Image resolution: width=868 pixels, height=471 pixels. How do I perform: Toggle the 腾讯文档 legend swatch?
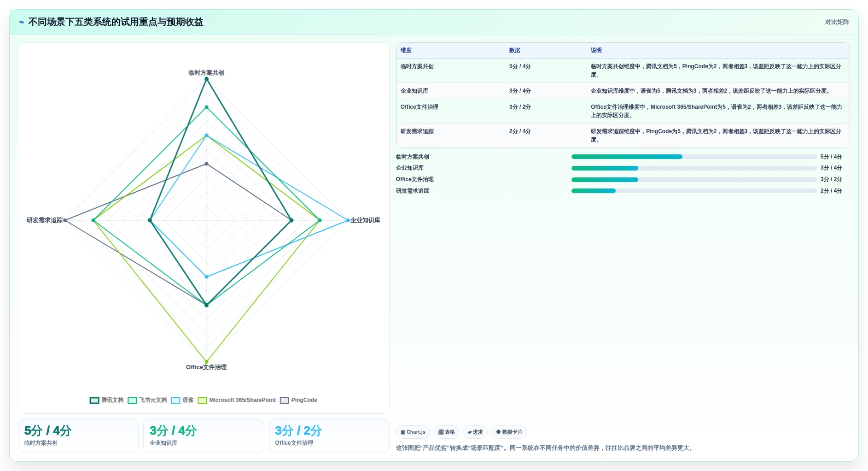coord(94,400)
